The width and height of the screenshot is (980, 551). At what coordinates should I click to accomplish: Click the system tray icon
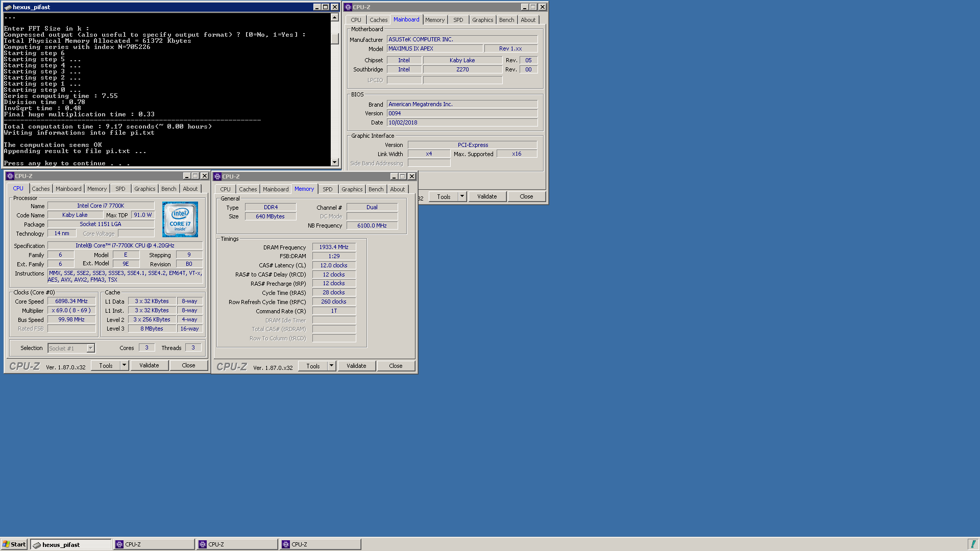tap(973, 544)
